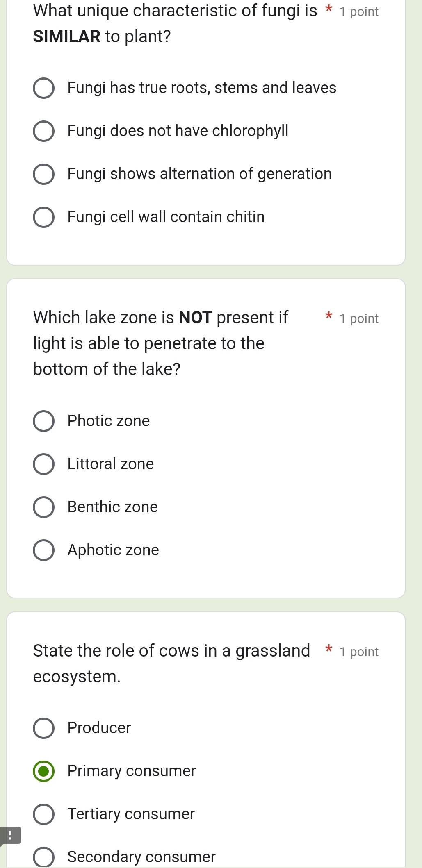Screen dimensions: 422x868
Task: Click the "Photic zone" label text
Action: click(x=108, y=421)
